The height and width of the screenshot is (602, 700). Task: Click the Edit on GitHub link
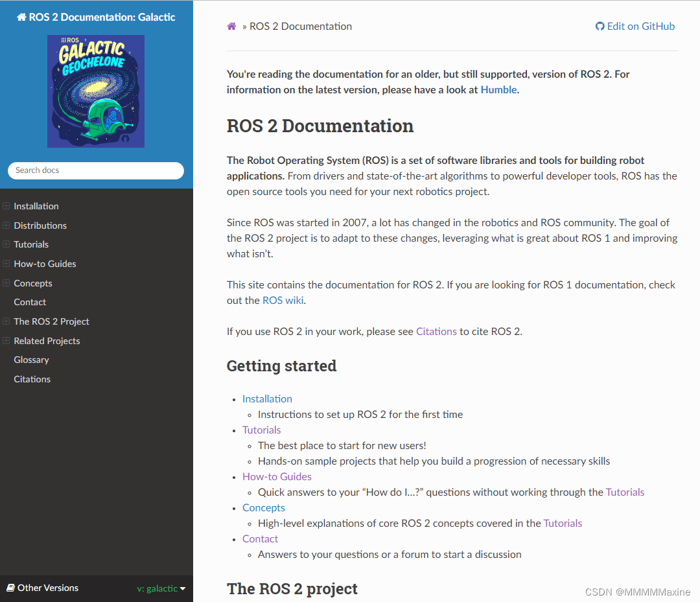coord(635,27)
